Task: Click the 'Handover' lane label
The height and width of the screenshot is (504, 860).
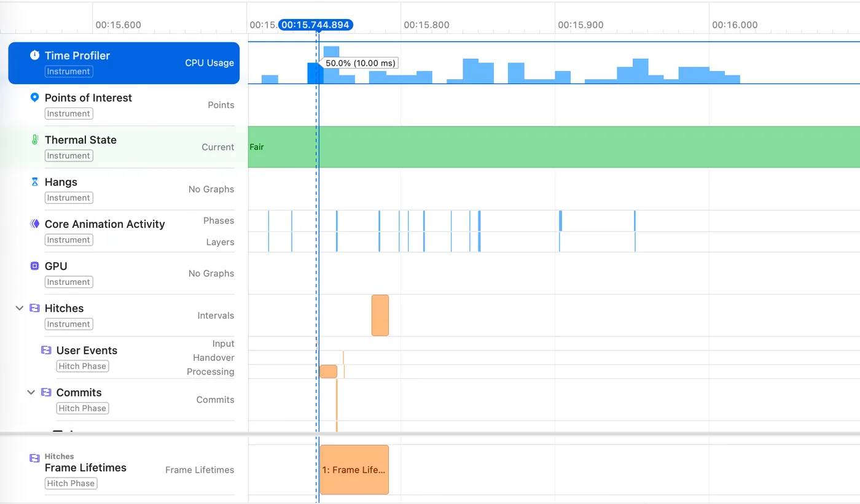Action: pos(214,358)
